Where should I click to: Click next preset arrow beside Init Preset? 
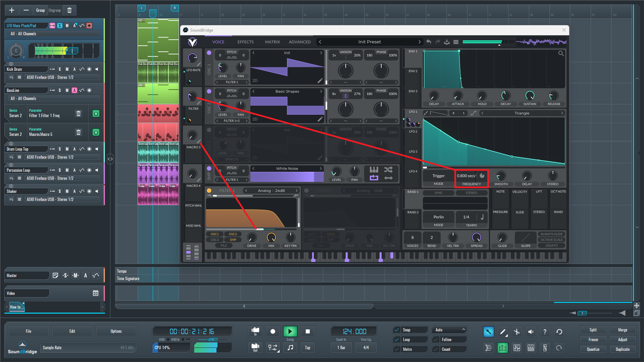(419, 42)
